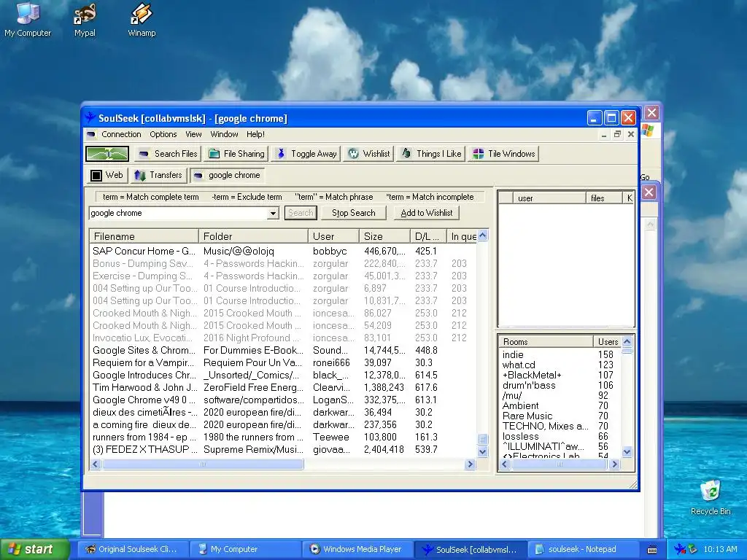
Task: Click the results horizontal scroll left arrow
Action: pyautogui.click(x=96, y=464)
